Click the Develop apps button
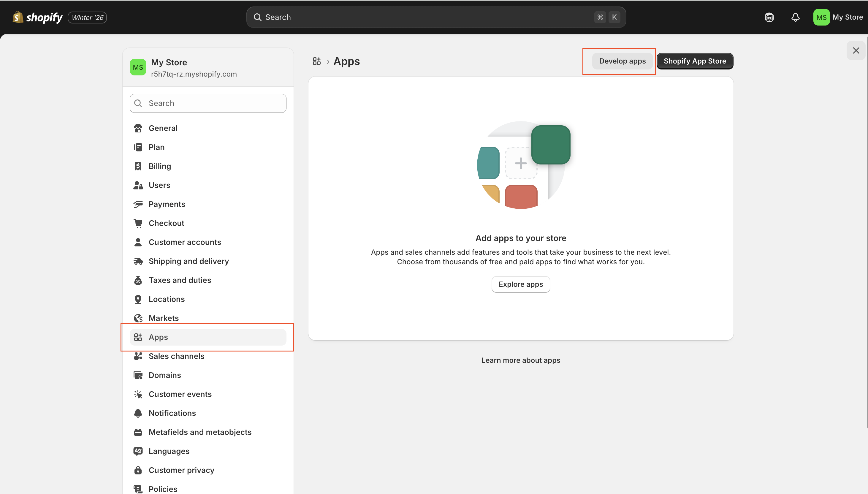This screenshot has width=868, height=494. pyautogui.click(x=622, y=61)
